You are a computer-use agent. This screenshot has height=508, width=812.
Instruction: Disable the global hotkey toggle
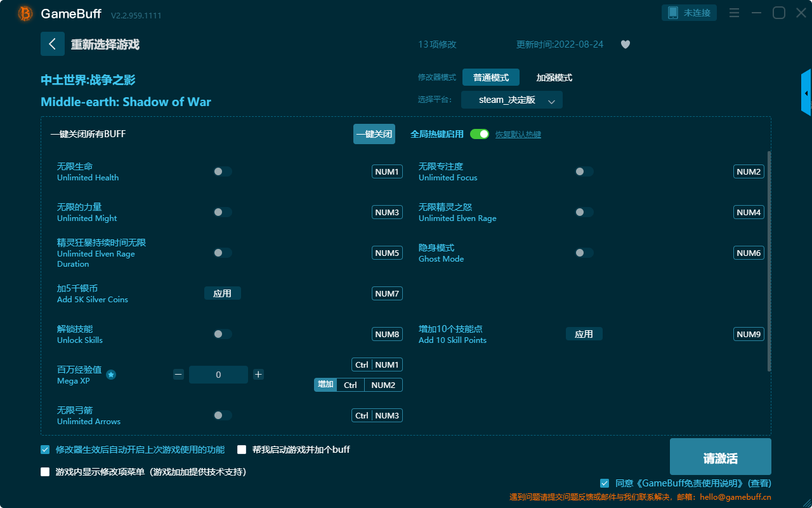tap(480, 134)
